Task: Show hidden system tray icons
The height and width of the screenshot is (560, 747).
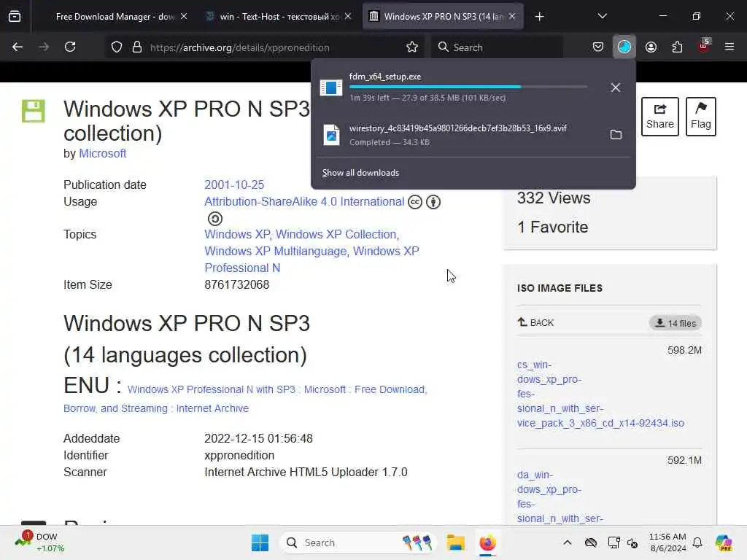Action: [568, 542]
